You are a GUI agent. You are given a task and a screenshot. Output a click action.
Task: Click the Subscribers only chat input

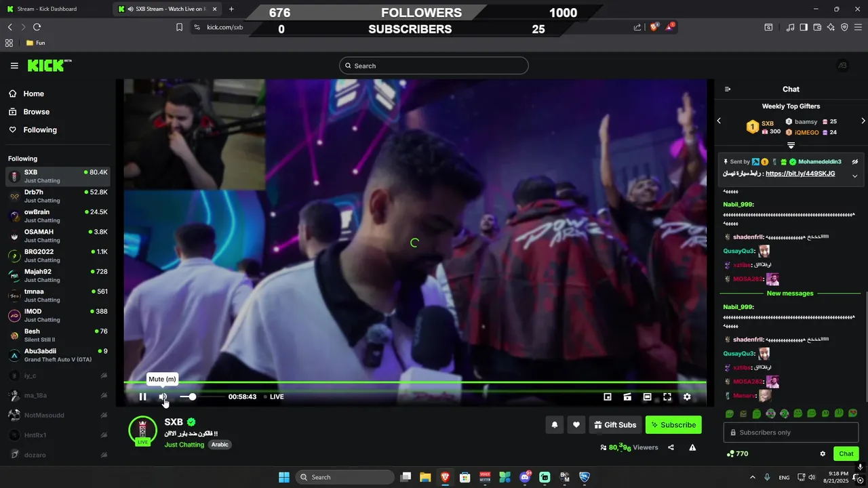pyautogui.click(x=791, y=432)
